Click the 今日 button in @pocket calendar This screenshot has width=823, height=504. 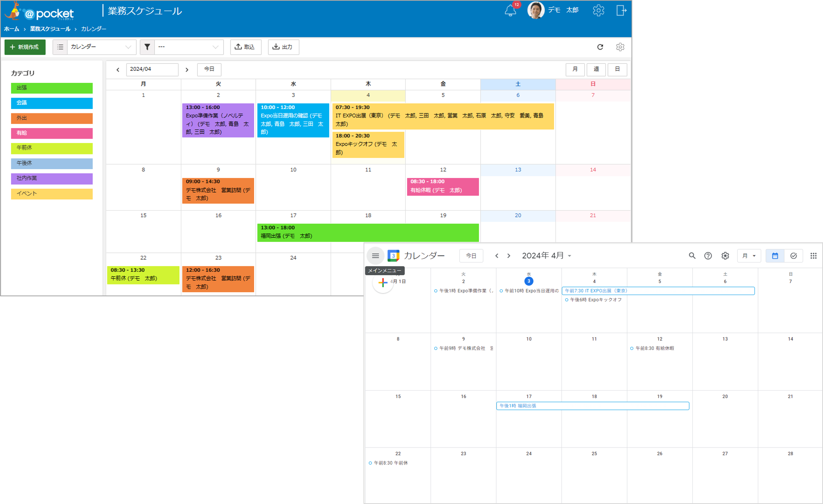click(209, 70)
